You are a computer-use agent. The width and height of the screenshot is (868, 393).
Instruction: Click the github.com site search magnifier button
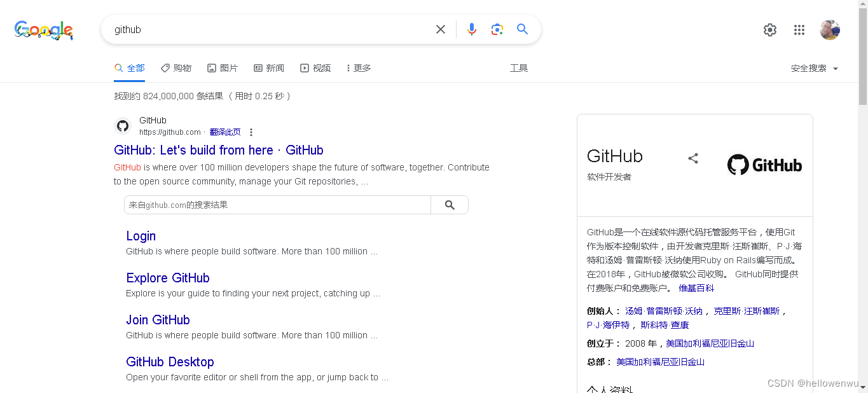coord(450,205)
